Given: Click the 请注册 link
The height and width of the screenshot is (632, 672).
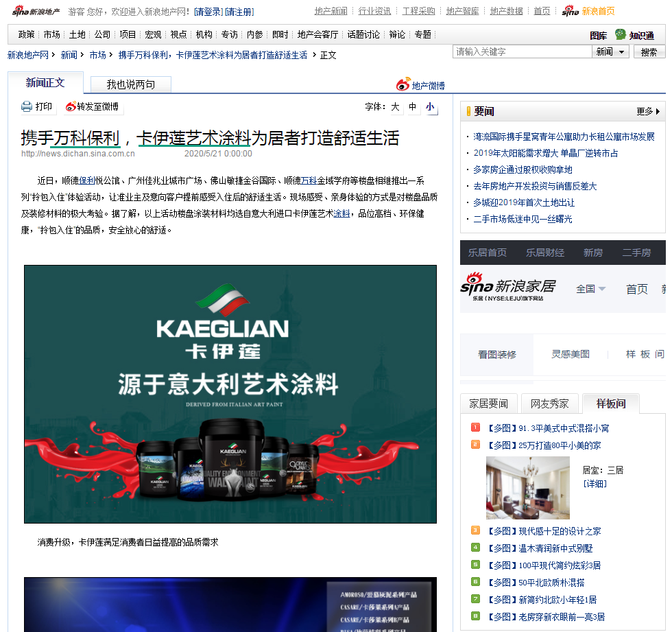Looking at the screenshot, I should point(239,12).
